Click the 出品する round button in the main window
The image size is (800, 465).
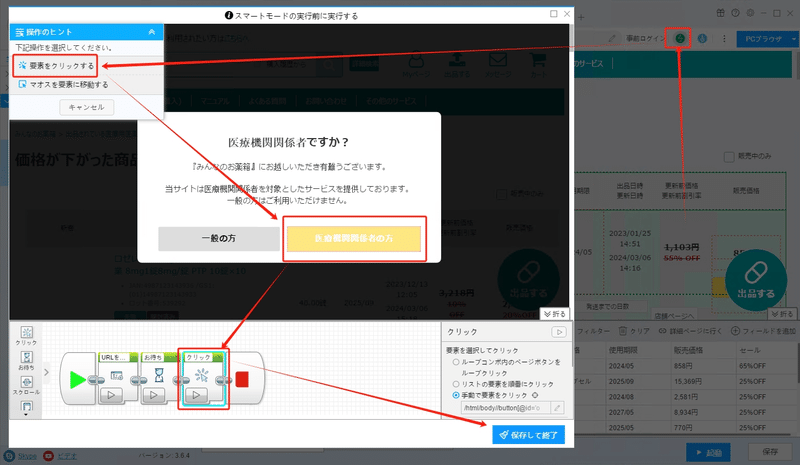click(x=756, y=280)
